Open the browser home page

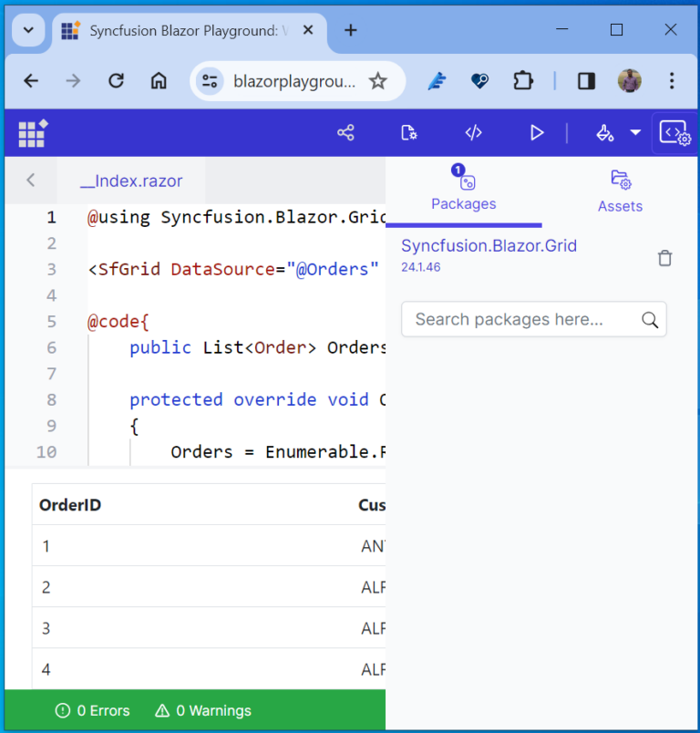(x=159, y=81)
